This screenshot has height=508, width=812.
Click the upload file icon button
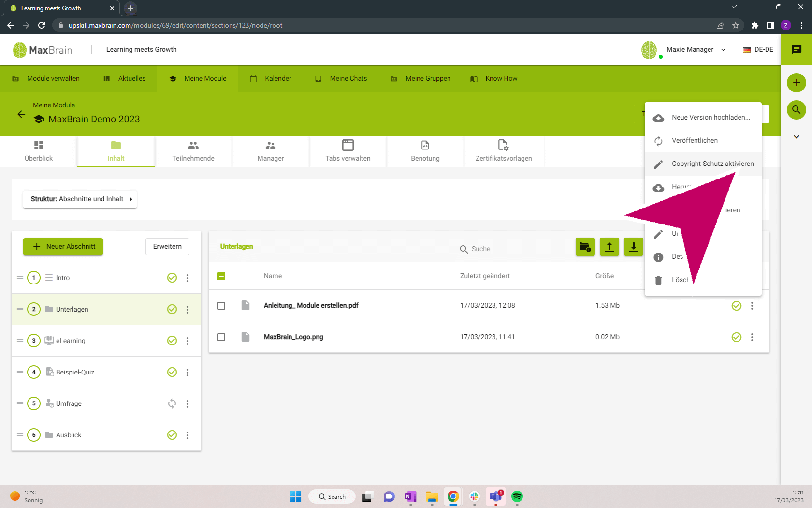pos(609,247)
